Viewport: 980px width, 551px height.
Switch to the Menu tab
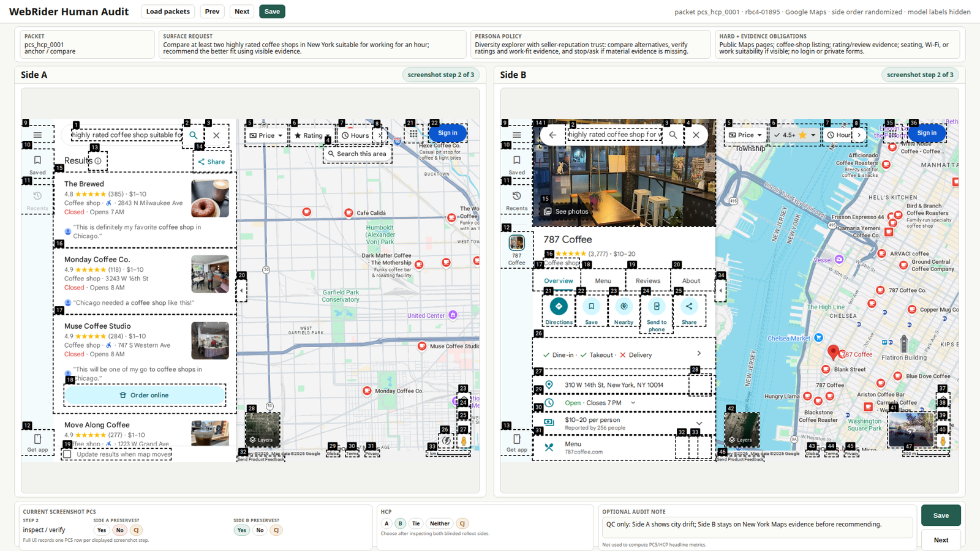[603, 280]
